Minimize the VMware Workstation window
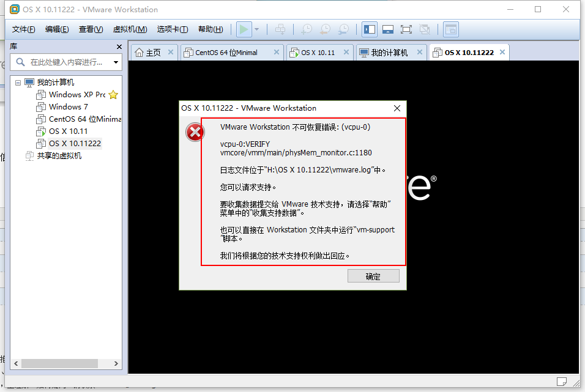The width and height of the screenshot is (585, 392). pyautogui.click(x=510, y=9)
